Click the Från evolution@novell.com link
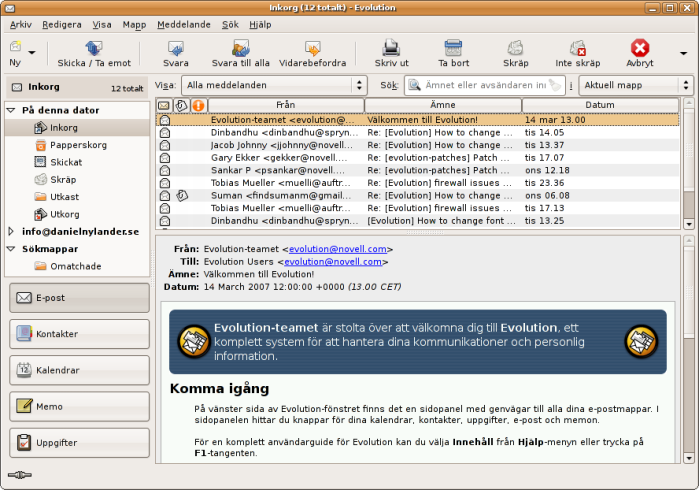Viewport: 699px width, 490px height. [x=337, y=249]
